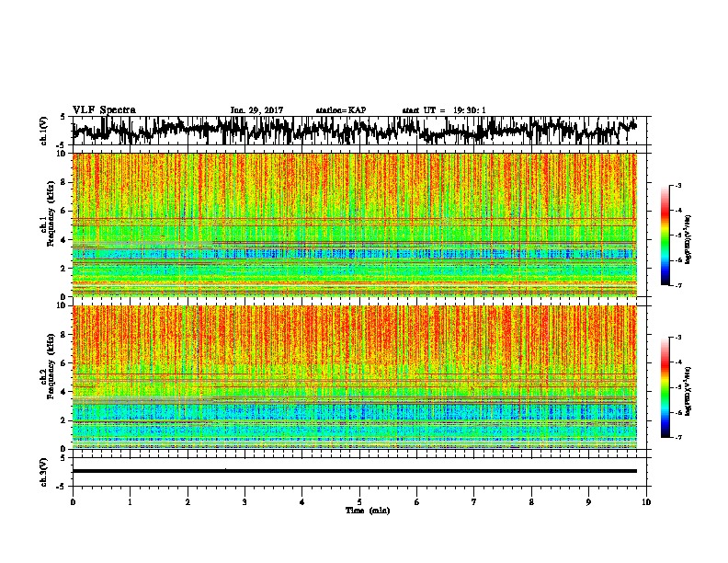Image resolution: width=728 pixels, height=563 pixels.
Task: Click the "3" tick label on the time axis
Action: pyautogui.click(x=245, y=502)
